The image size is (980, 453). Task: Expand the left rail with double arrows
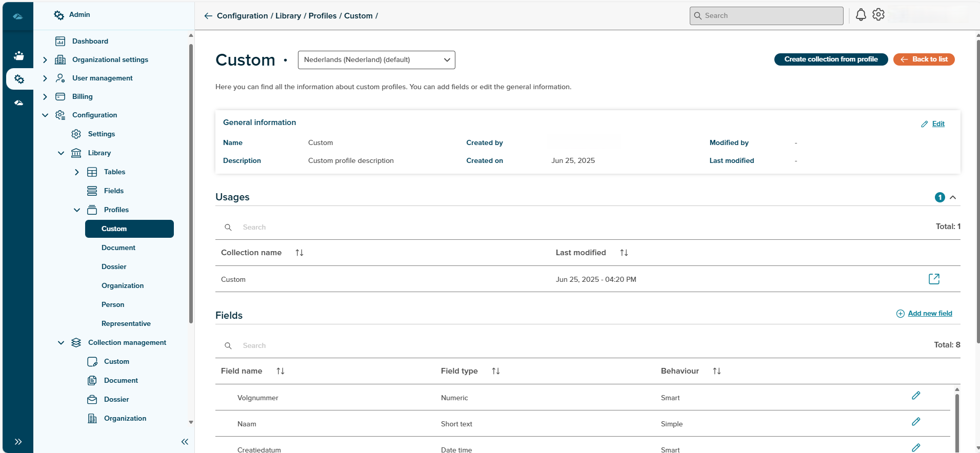click(18, 442)
